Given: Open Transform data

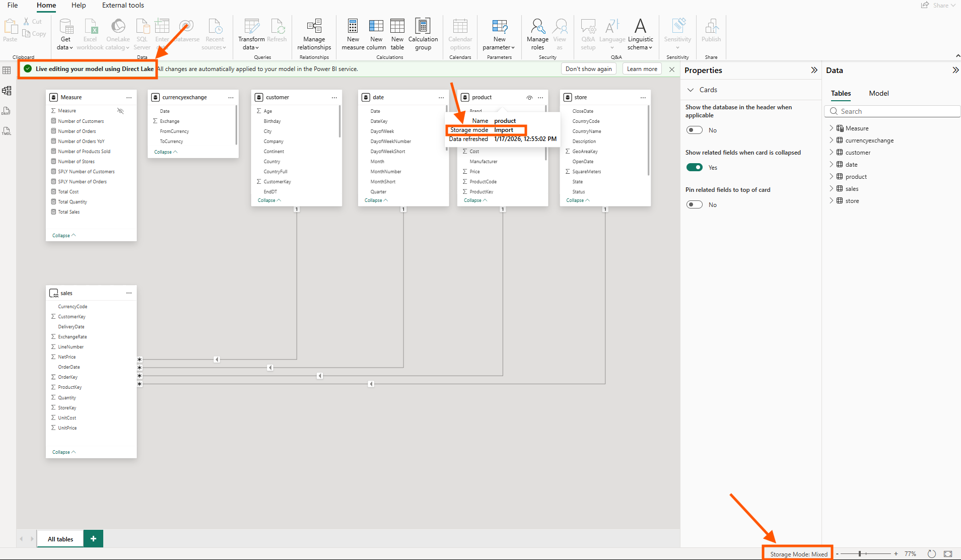Looking at the screenshot, I should [x=251, y=34].
